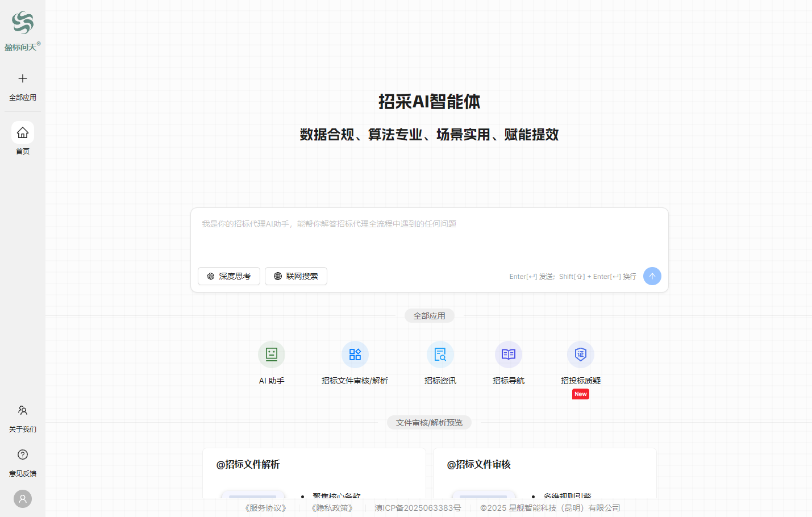Open 招标资讯 app icon
This screenshot has height=517, width=812.
[x=440, y=355]
